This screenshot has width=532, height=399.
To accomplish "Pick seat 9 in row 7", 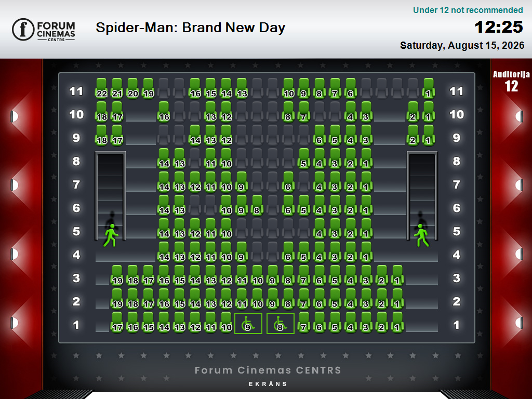I will pos(242,182).
